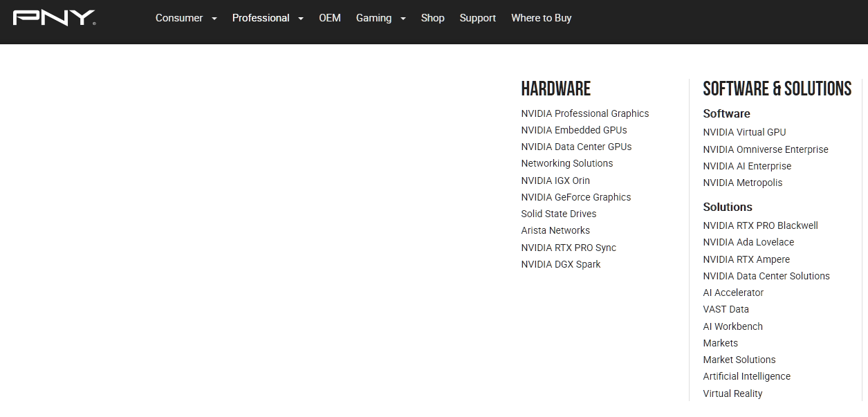Select OEM in the navigation bar
The height and width of the screenshot is (417, 868).
click(330, 18)
